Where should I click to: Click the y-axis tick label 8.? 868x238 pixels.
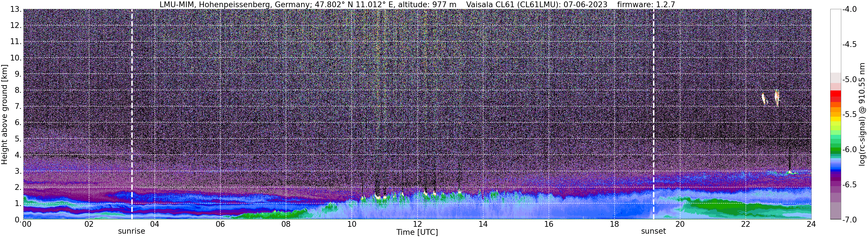18,90
